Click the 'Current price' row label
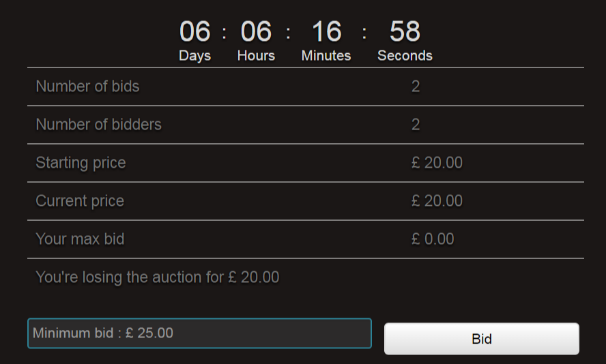This screenshot has height=364, width=606. tap(80, 201)
